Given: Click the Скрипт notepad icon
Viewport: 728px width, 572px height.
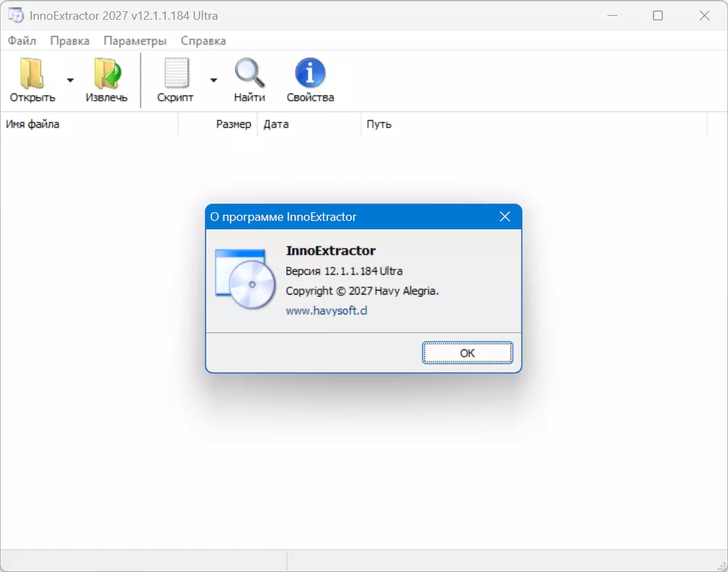Looking at the screenshot, I should (x=177, y=73).
